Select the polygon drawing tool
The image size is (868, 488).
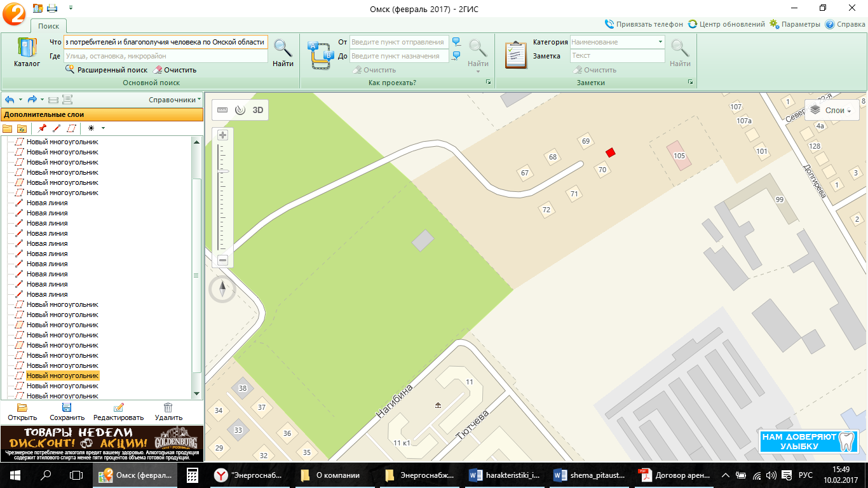click(x=71, y=128)
